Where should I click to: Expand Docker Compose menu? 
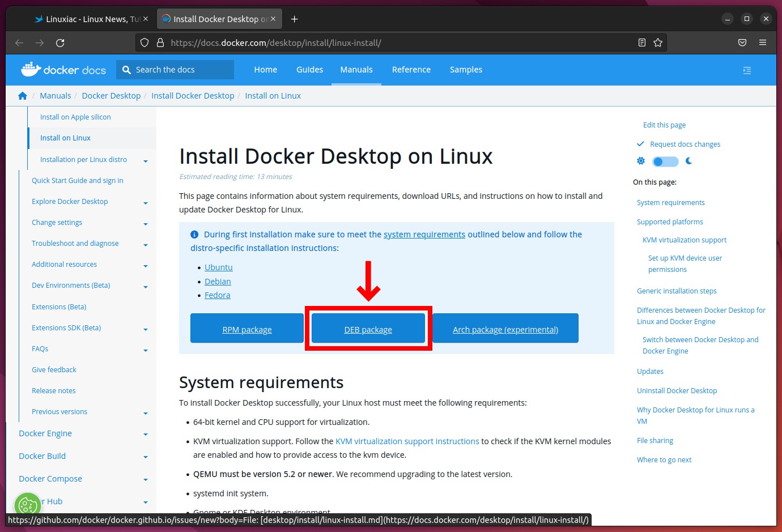(146, 480)
